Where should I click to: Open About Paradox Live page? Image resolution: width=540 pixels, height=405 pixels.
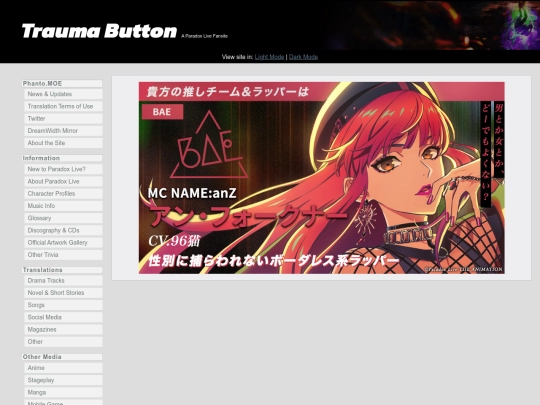(x=63, y=181)
